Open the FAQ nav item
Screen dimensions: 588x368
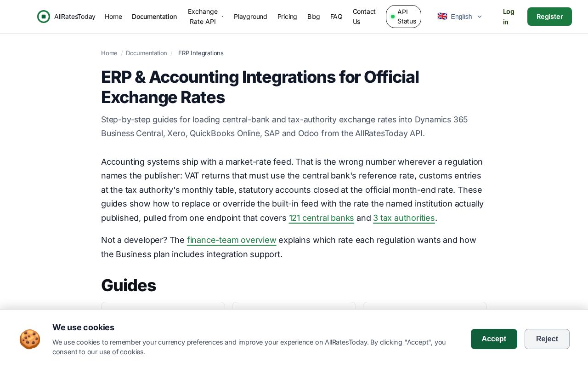[336, 17]
